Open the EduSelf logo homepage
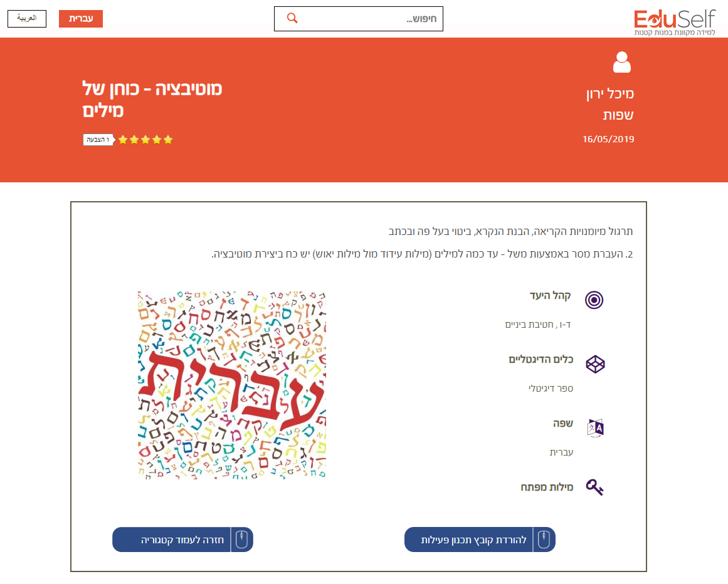Image resolution: width=728 pixels, height=584 pixels. tap(674, 21)
